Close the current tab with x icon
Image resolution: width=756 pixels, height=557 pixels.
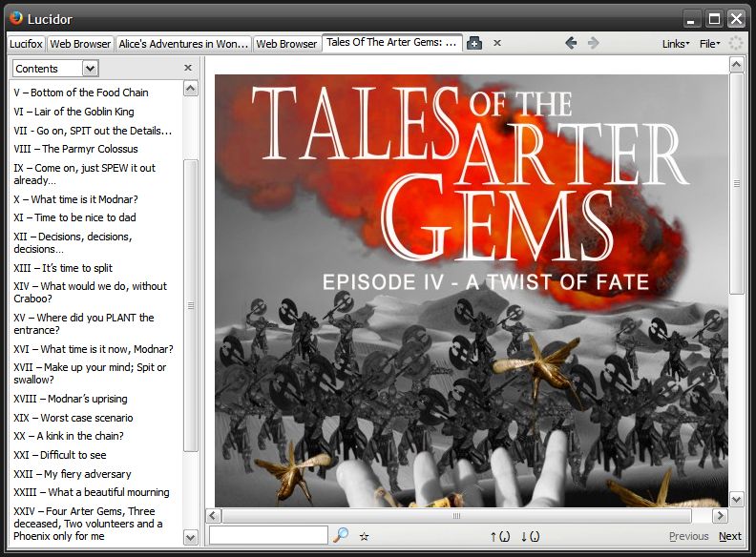coord(497,43)
